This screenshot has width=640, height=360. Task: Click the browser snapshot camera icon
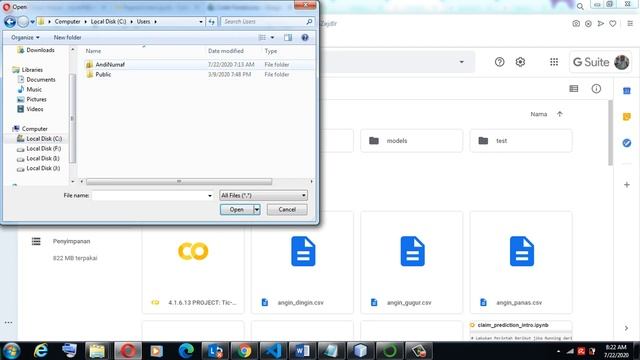pos(576,24)
